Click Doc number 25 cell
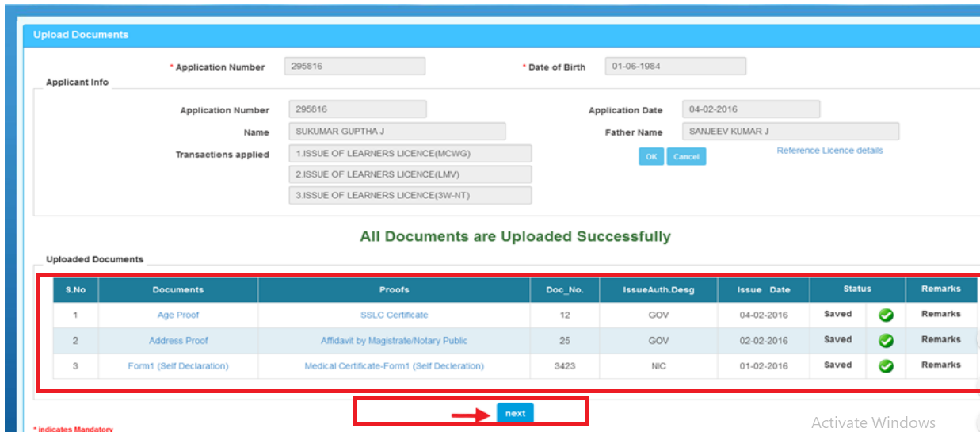This screenshot has width=980, height=432. click(565, 341)
